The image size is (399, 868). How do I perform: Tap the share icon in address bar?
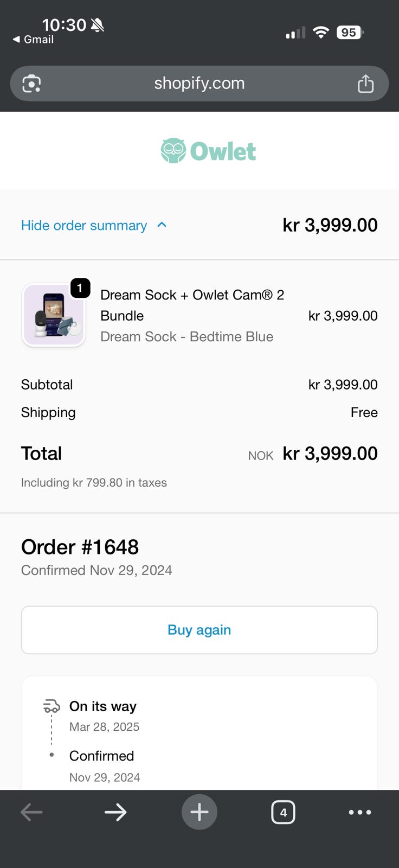click(x=365, y=84)
